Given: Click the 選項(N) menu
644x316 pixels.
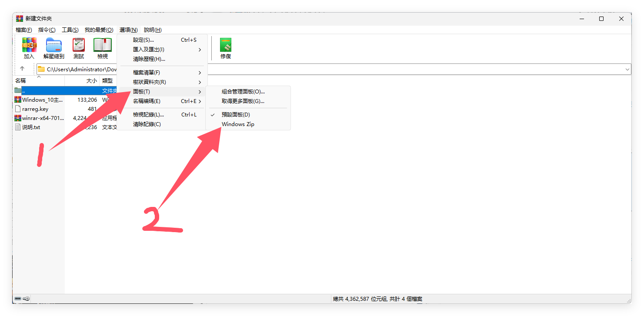Looking at the screenshot, I should pos(129,30).
